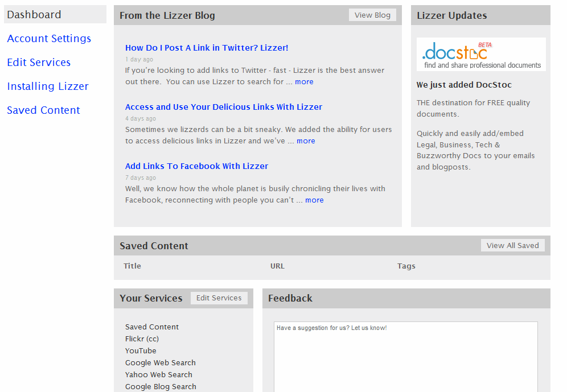
Task: Read more of the Delicious links excerpt
Action: [x=306, y=141]
